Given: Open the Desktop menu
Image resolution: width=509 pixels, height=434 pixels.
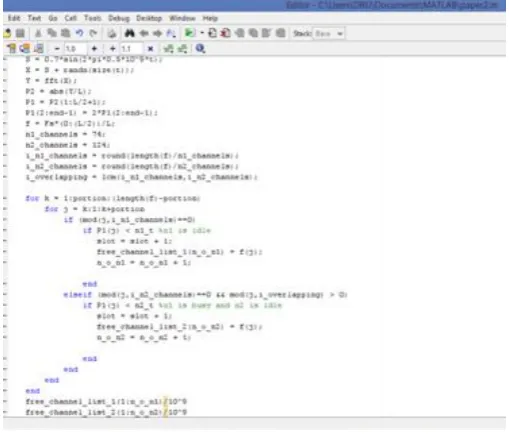Looking at the screenshot, I should [149, 18].
